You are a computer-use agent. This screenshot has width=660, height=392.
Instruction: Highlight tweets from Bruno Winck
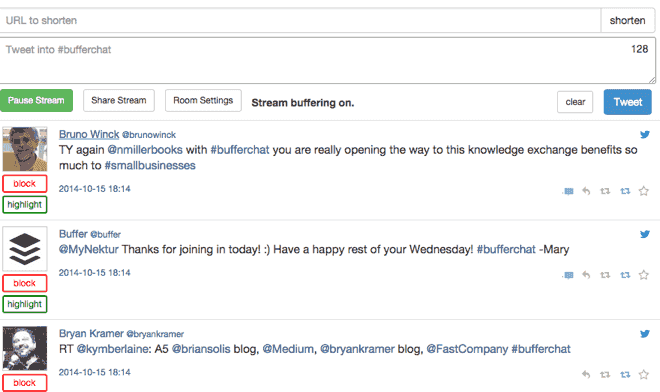tap(25, 205)
